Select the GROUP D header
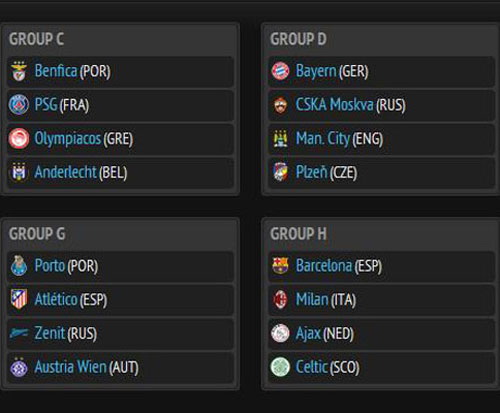 [298, 39]
